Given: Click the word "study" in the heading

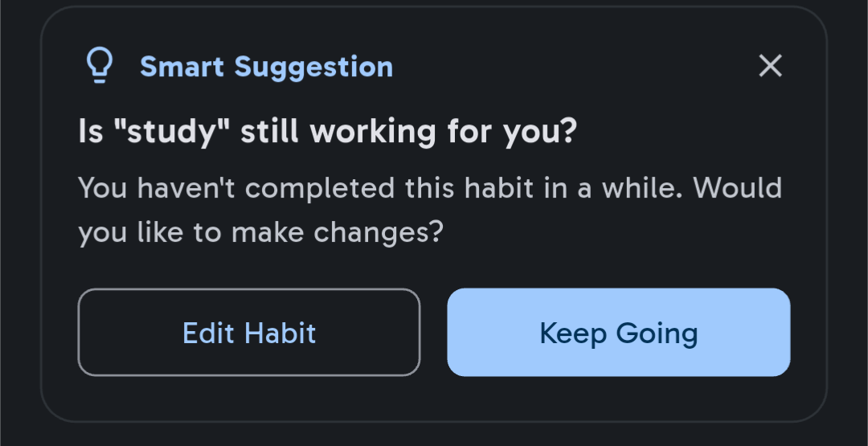Looking at the screenshot, I should click(172, 131).
